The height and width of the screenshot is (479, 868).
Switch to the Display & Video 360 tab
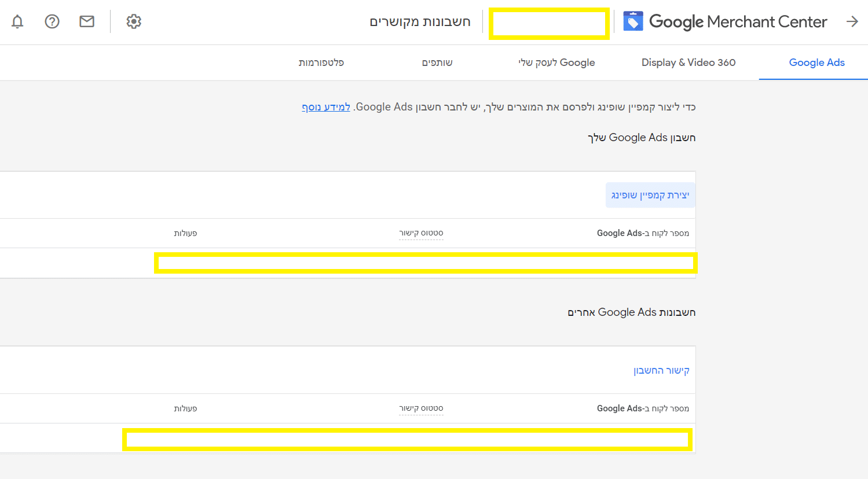688,62
